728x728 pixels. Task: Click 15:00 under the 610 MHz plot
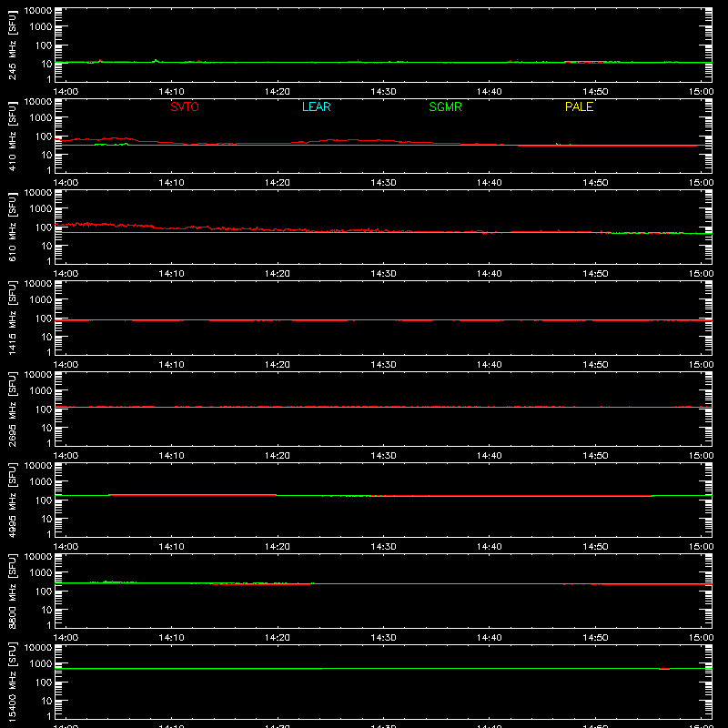[x=701, y=274]
